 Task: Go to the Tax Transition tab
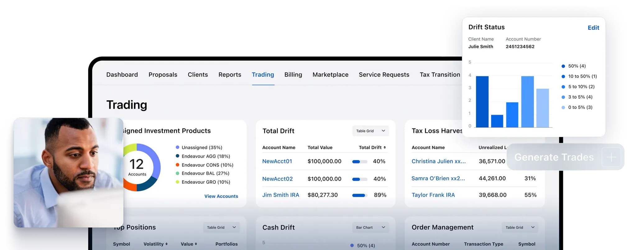point(440,75)
